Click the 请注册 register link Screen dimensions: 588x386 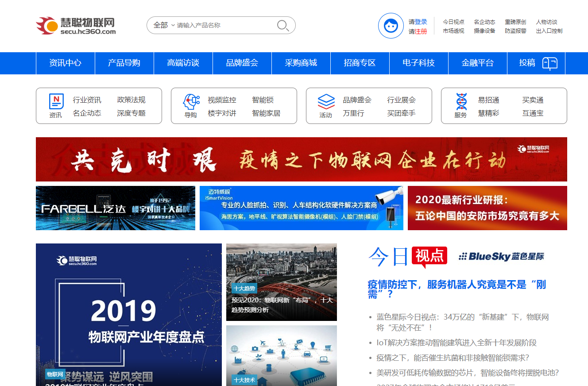pyautogui.click(x=418, y=31)
